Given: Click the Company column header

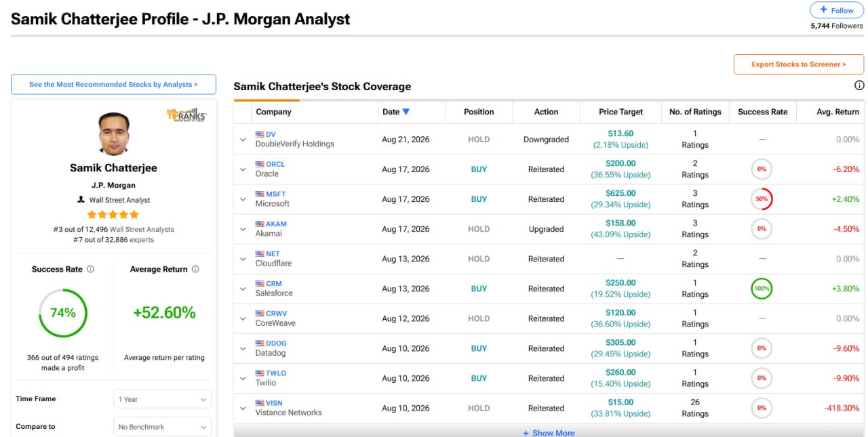Looking at the screenshot, I should pyautogui.click(x=273, y=112).
